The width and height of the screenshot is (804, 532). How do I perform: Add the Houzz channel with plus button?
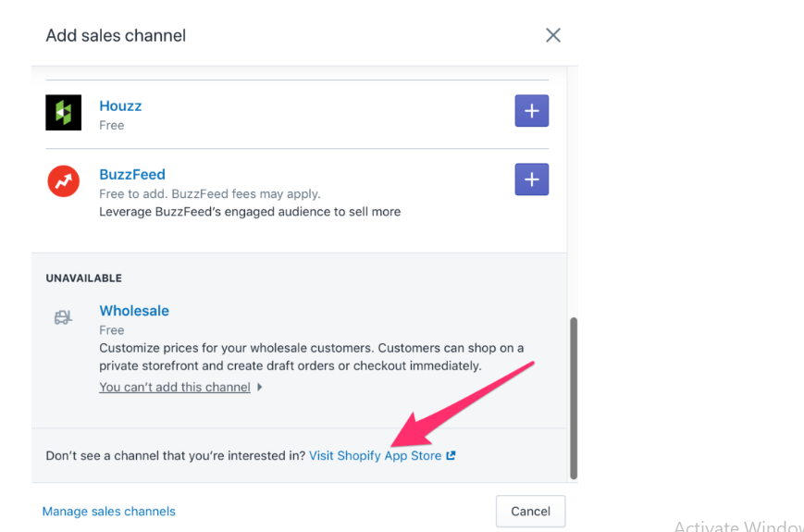pyautogui.click(x=531, y=111)
